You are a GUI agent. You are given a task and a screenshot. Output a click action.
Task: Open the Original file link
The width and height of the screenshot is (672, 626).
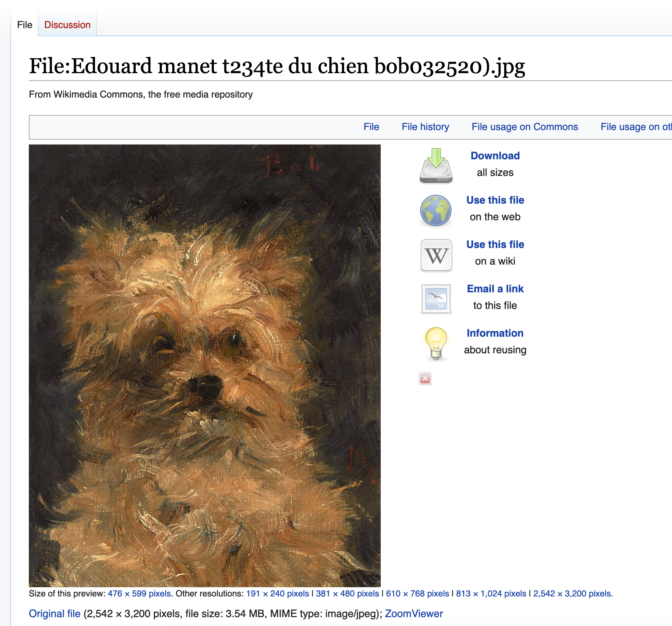click(x=55, y=613)
